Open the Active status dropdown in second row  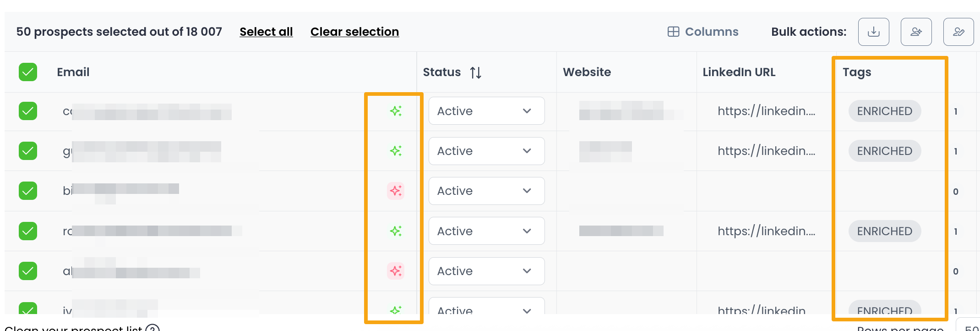coord(486,151)
